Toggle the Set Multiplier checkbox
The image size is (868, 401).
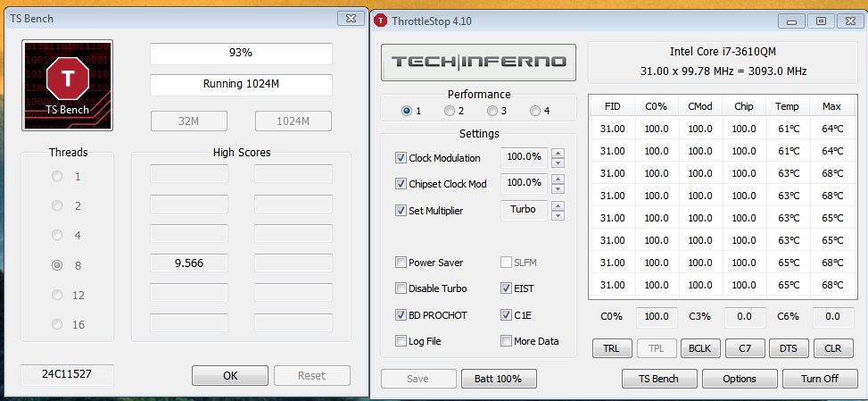(401, 211)
